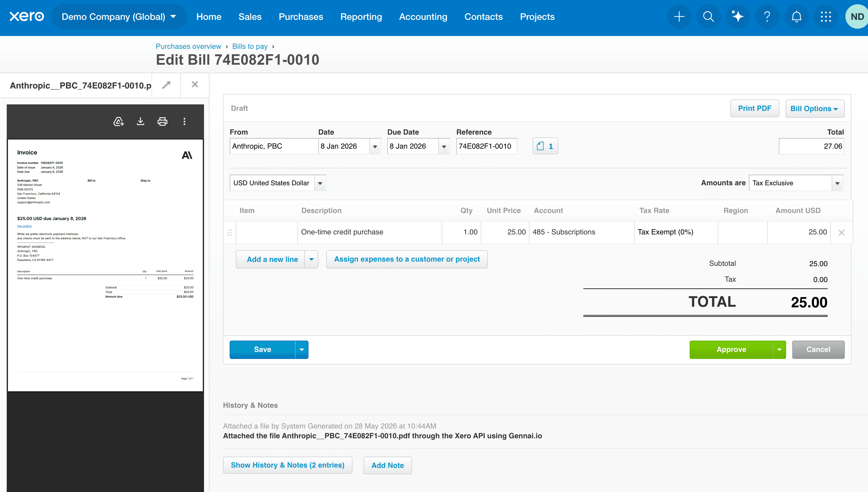
Task: Open the Due Date picker dropdown arrow
Action: coord(444,146)
